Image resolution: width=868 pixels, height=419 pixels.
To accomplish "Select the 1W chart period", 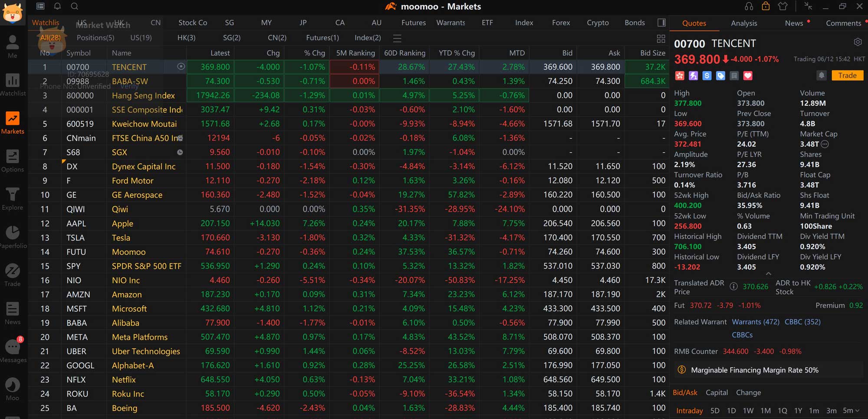I will tap(748, 410).
